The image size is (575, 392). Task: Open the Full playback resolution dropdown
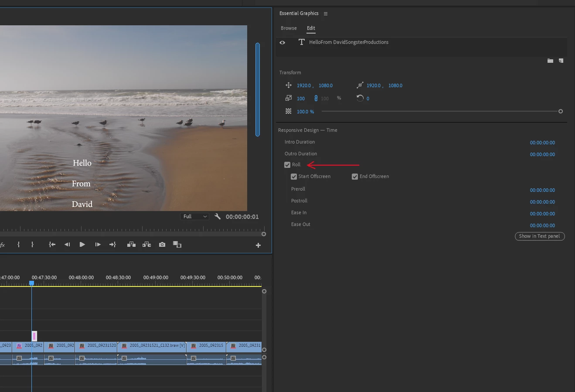(x=194, y=217)
